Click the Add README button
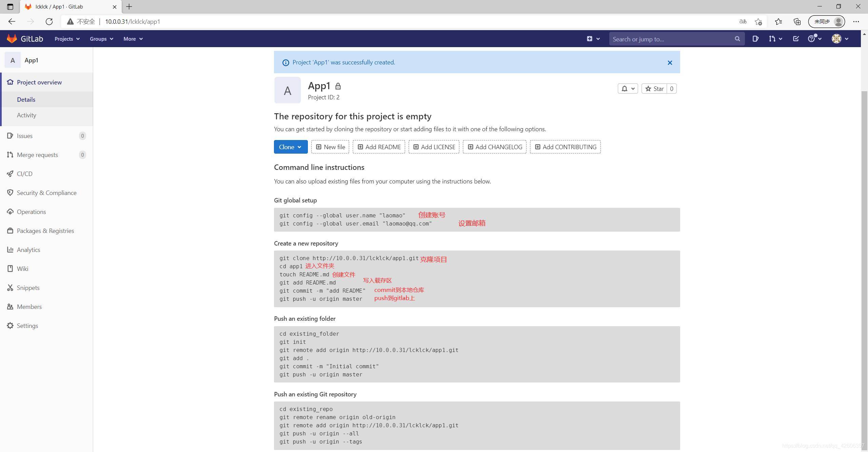The image size is (868, 452). coord(379,147)
